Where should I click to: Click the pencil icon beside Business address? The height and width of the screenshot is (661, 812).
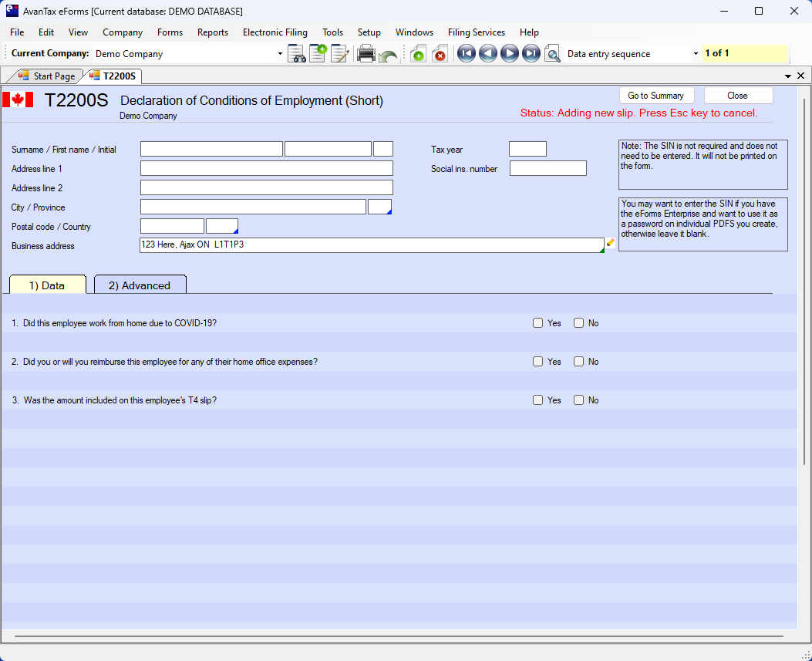(611, 242)
